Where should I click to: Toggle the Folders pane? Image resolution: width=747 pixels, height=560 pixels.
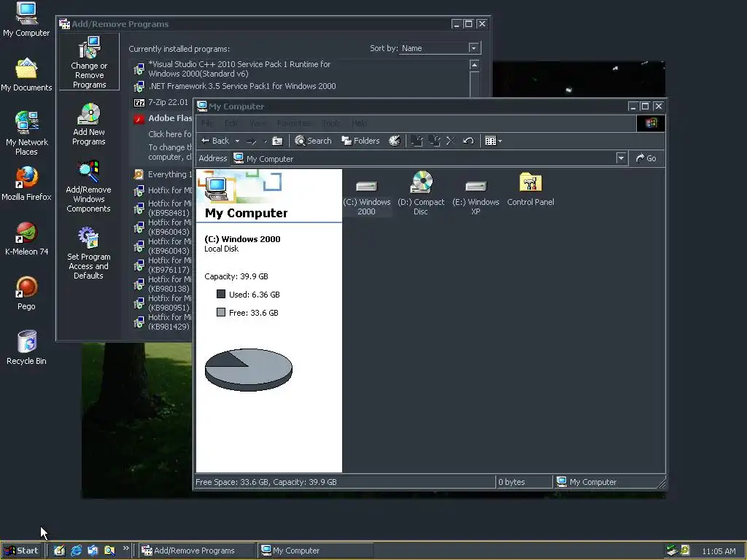pyautogui.click(x=360, y=141)
